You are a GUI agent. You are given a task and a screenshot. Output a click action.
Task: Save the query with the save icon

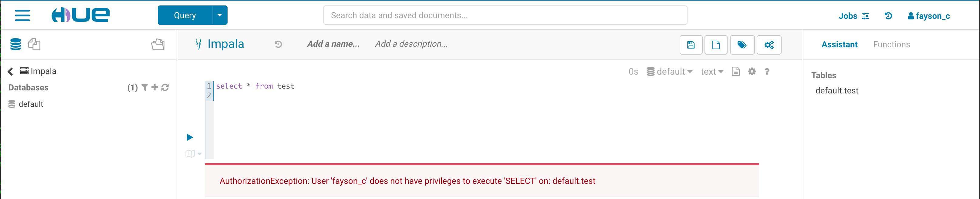click(691, 45)
